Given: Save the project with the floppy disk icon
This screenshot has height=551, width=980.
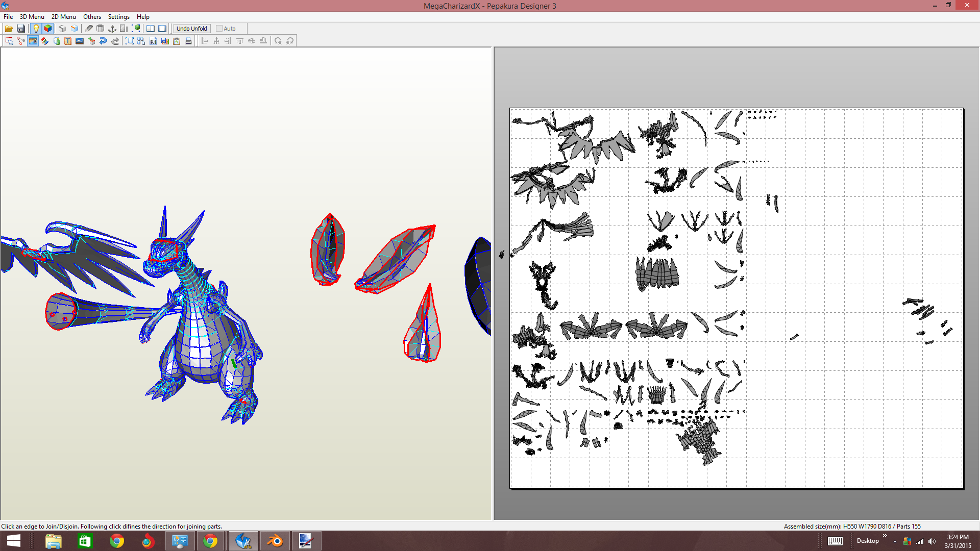Looking at the screenshot, I should (x=21, y=29).
